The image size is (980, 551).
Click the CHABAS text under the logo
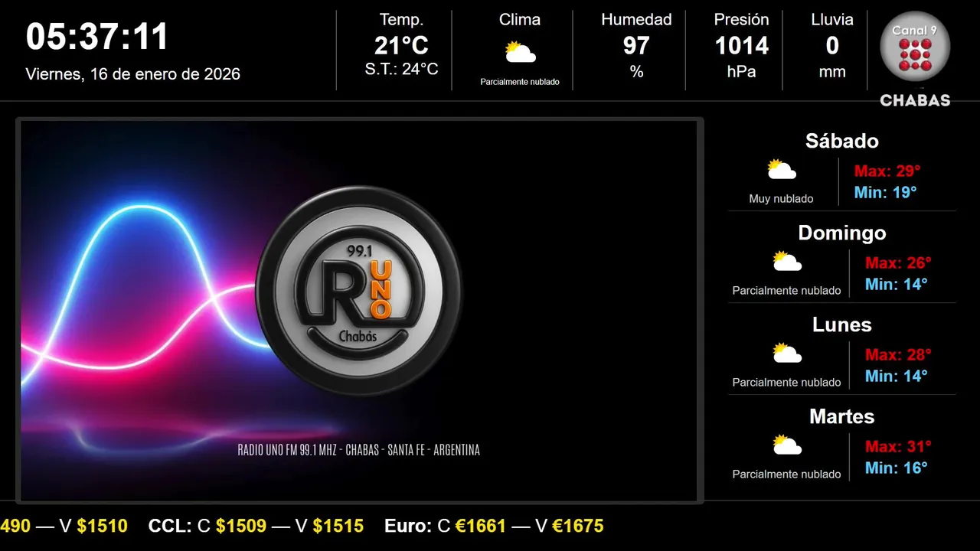coord(915,100)
